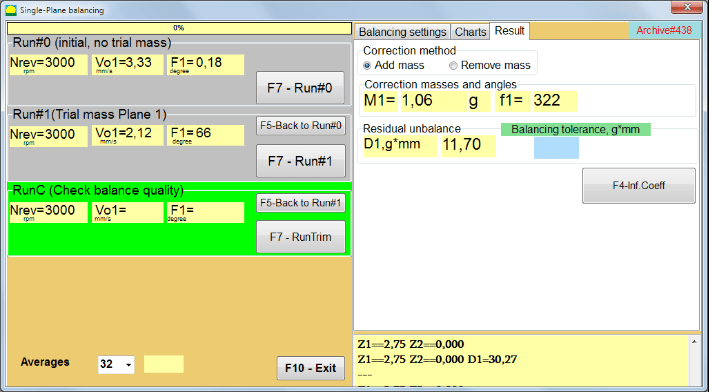Screen dimensions: 709x392
Task: Click the Run#1 Vo1=2,12 field
Action: click(x=128, y=136)
